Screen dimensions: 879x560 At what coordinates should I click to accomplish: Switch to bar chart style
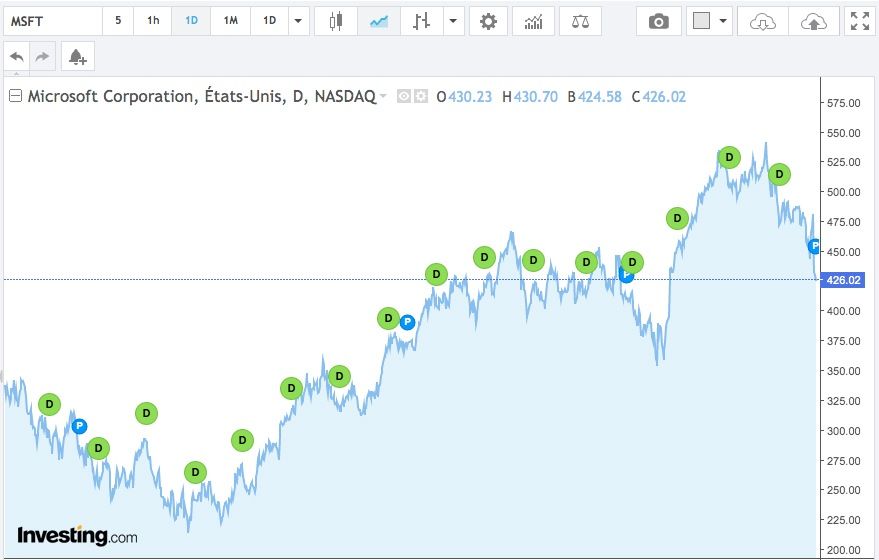coord(422,21)
